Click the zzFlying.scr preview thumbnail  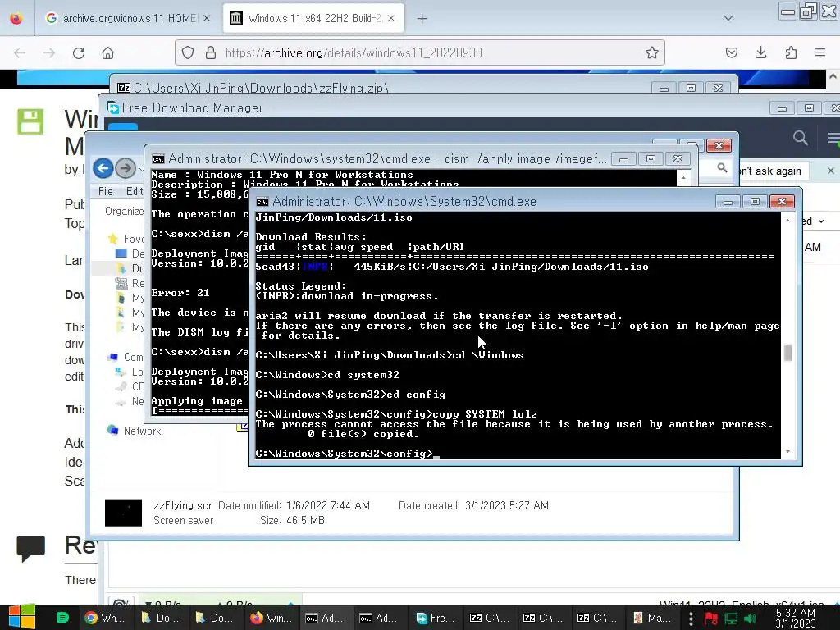tap(123, 513)
